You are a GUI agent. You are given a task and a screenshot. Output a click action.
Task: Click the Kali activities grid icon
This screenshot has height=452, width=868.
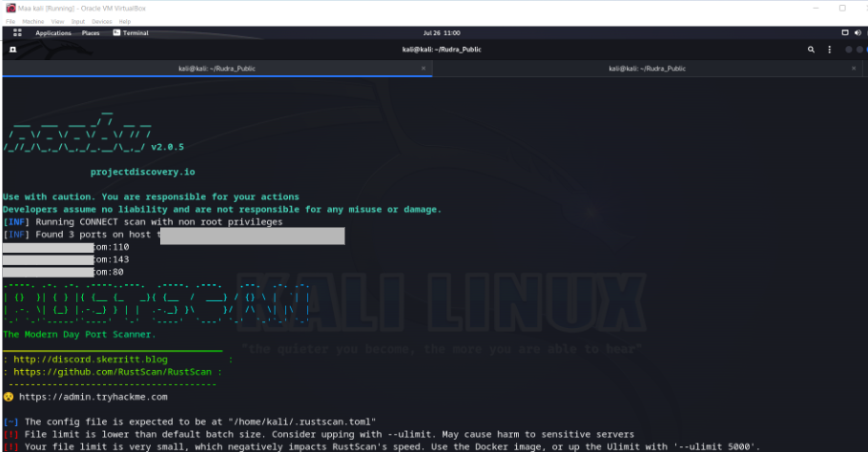(17, 32)
